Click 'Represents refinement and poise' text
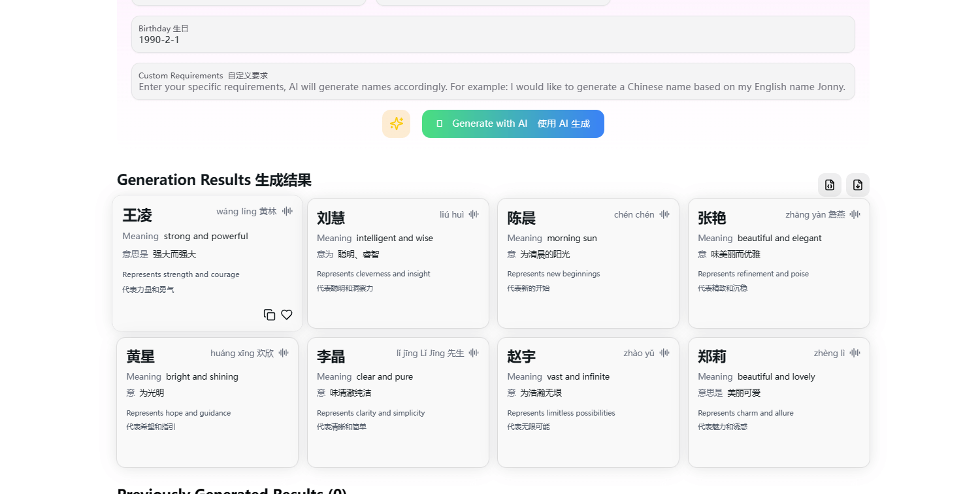The height and width of the screenshot is (494, 980). pyautogui.click(x=753, y=274)
